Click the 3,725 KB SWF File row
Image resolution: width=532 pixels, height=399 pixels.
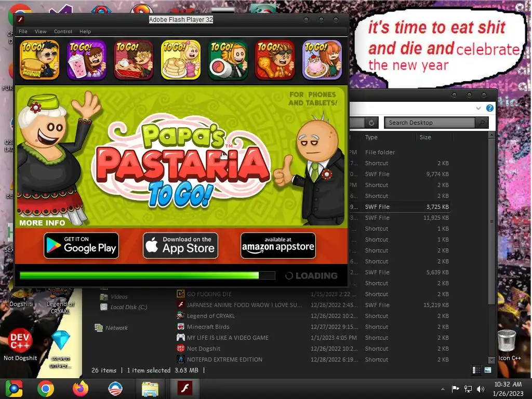[x=401, y=207]
